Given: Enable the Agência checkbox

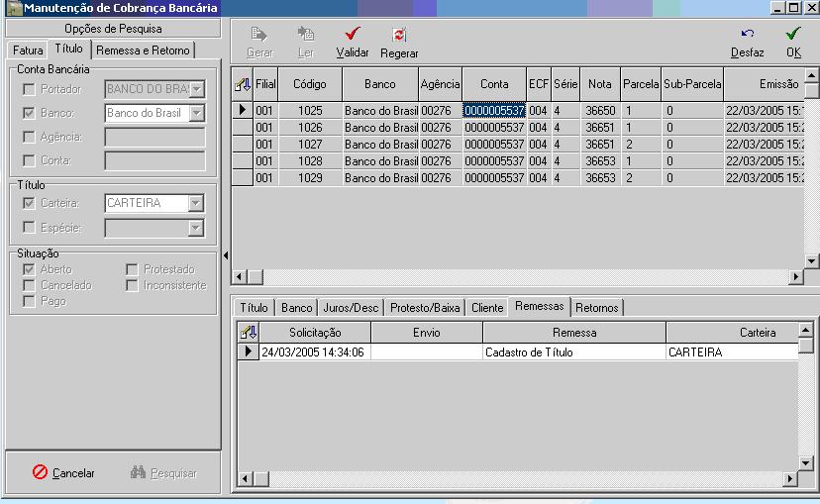Looking at the screenshot, I should pos(30,137).
